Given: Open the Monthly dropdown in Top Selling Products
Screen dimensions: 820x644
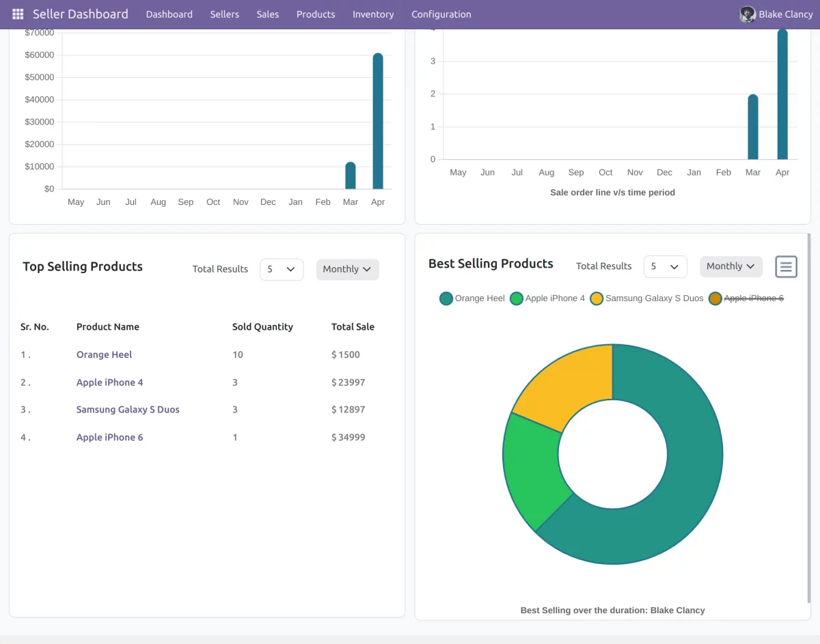Looking at the screenshot, I should pos(347,269).
